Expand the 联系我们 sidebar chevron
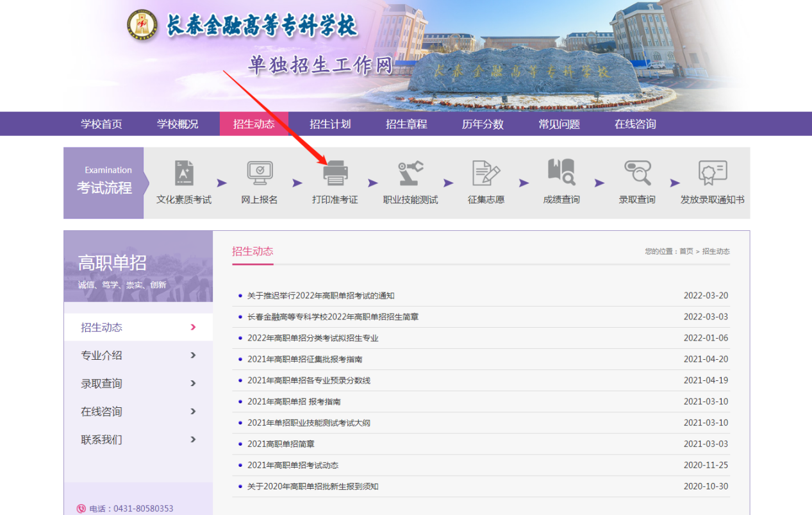812x515 pixels. point(193,439)
